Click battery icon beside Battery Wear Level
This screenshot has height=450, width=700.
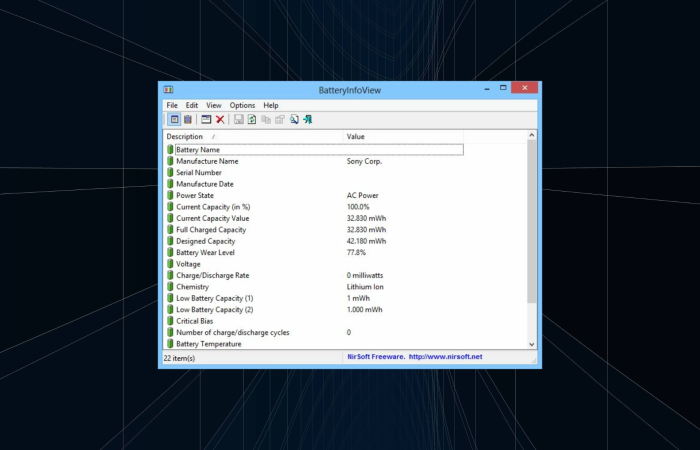[x=170, y=252]
